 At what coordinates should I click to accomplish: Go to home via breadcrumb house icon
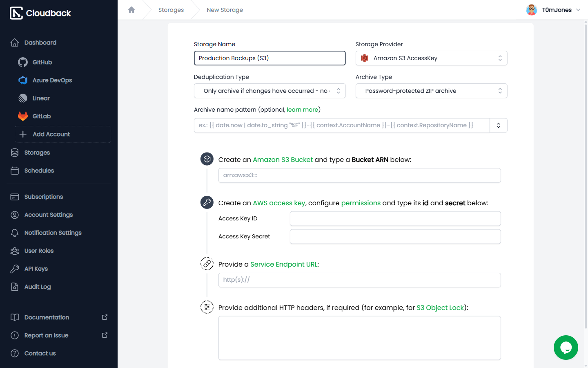[131, 10]
